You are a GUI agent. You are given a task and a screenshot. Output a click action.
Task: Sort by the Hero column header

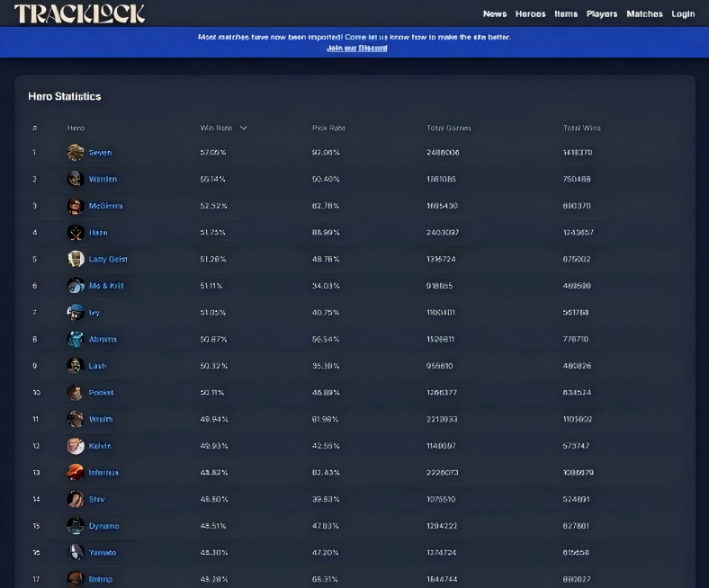[x=76, y=128]
